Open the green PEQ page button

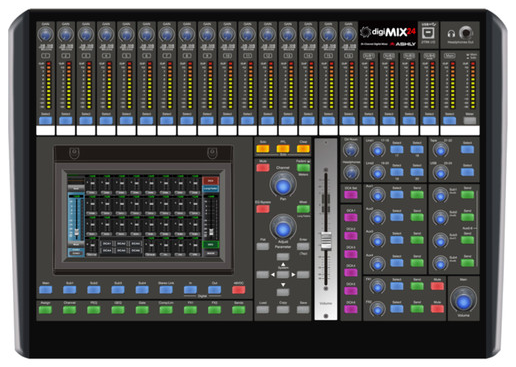(94, 310)
